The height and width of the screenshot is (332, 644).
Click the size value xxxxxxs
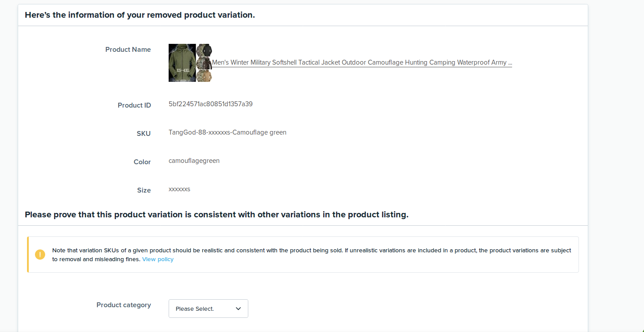(179, 189)
